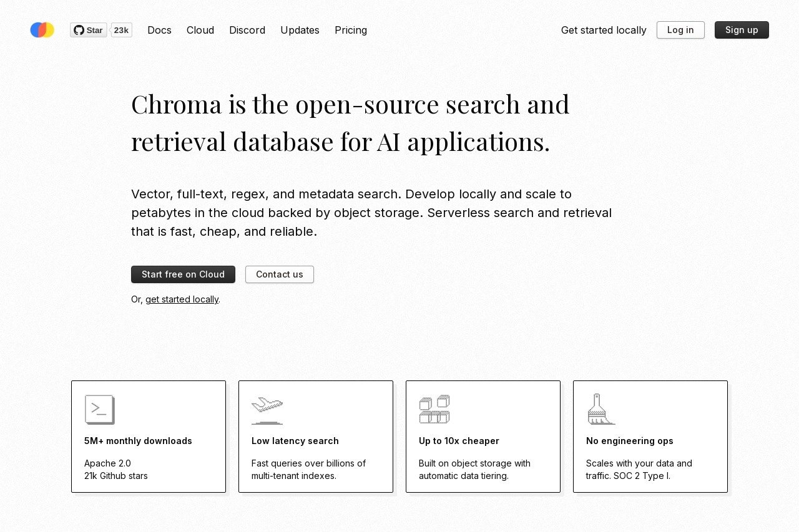Select the 5M+ monthly downloads card
The image size is (799, 532).
point(149,437)
